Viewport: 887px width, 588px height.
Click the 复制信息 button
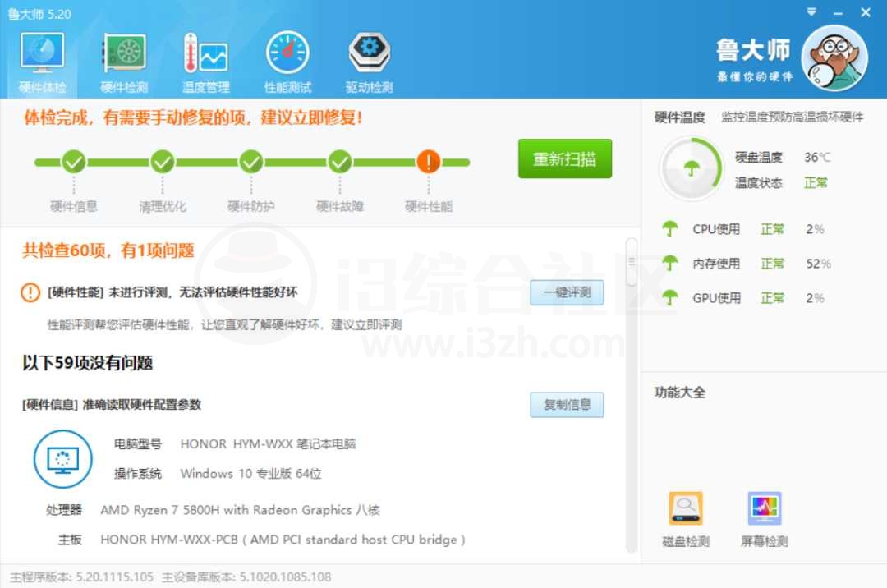[567, 405]
